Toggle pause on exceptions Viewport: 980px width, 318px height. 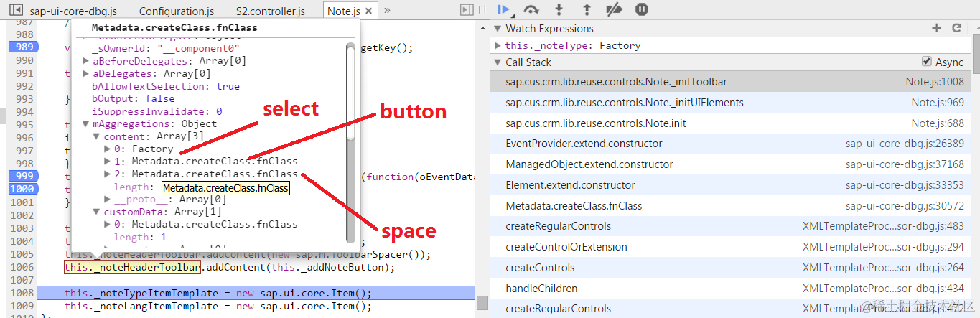pos(642,9)
